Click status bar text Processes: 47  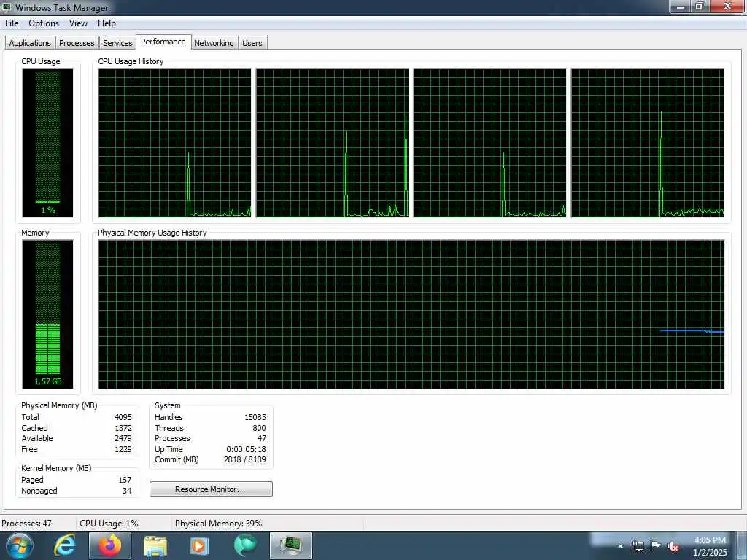coord(26,524)
